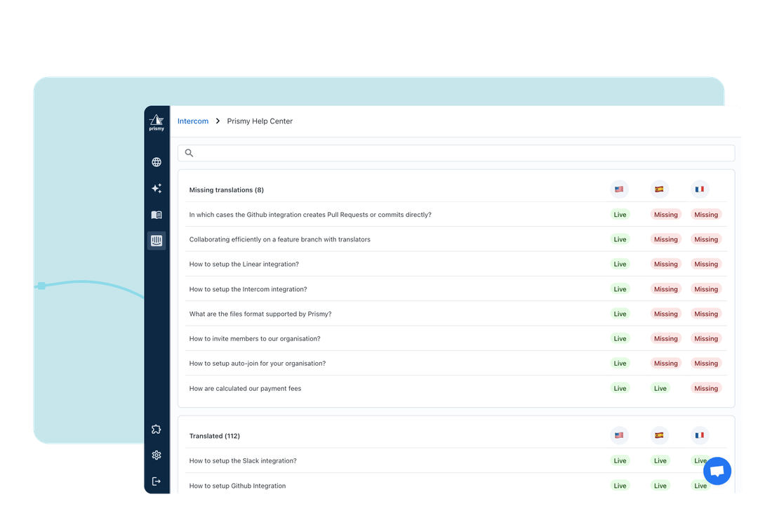The image size is (758, 532).
Task: Select the Intercom icon in sidebar
Action: tap(157, 241)
